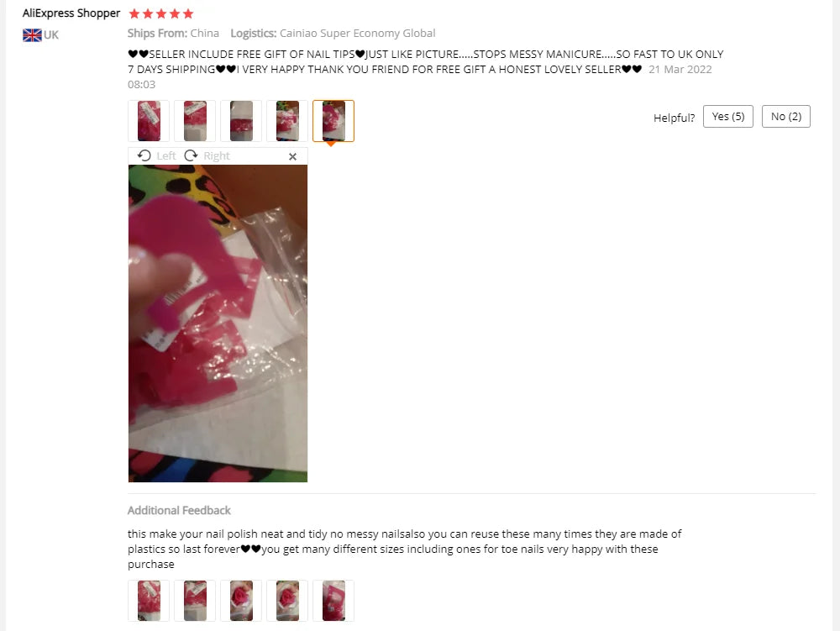840x631 pixels.
Task: Click the rotate Right icon
Action: tap(191, 156)
